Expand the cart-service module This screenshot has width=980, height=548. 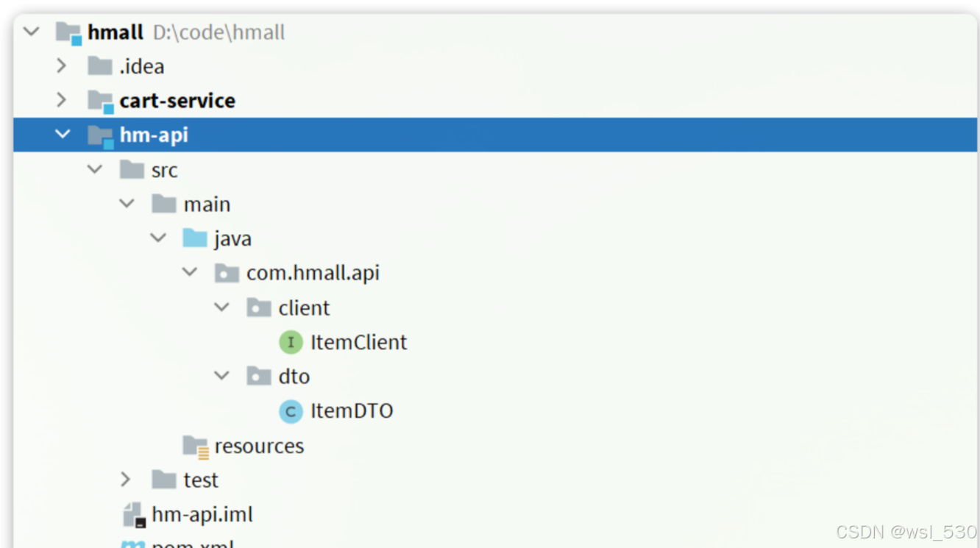[x=62, y=100]
